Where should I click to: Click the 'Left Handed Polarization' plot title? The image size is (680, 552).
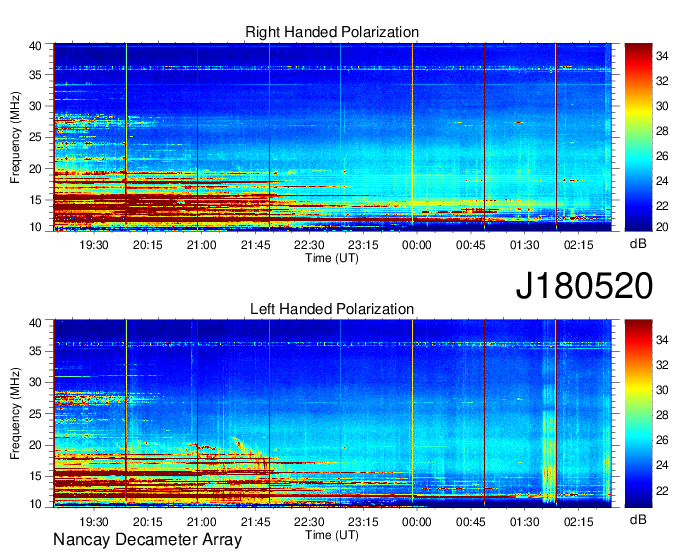[x=332, y=309]
